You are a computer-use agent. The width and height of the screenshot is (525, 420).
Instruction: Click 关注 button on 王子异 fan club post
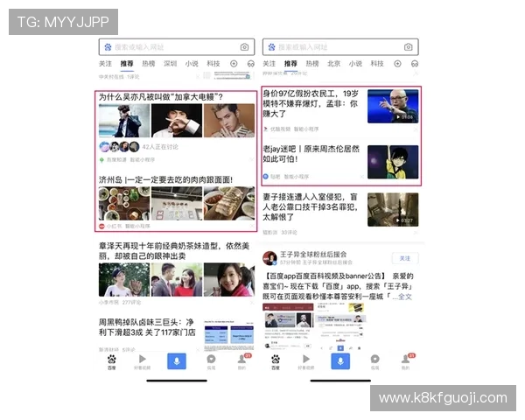pyautogui.click(x=405, y=258)
